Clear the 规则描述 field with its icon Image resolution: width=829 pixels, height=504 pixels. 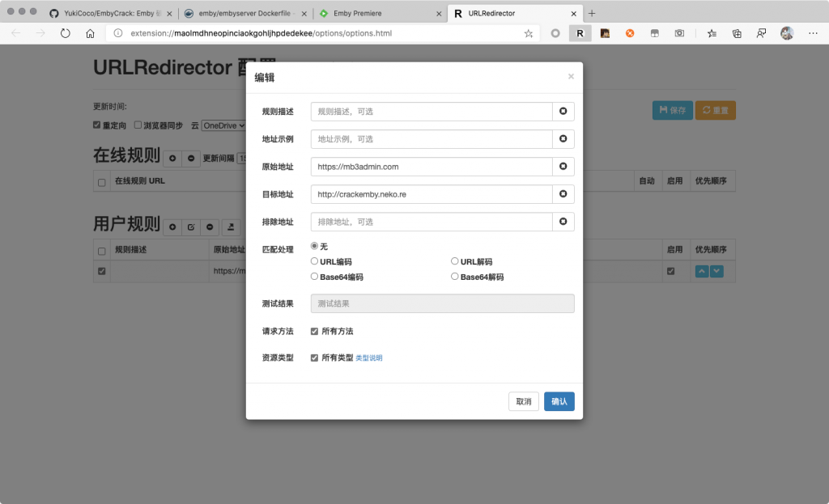click(x=563, y=112)
